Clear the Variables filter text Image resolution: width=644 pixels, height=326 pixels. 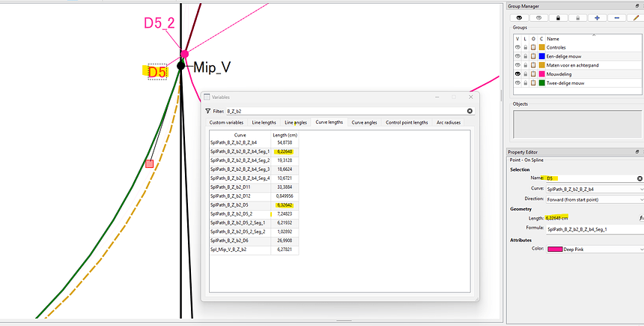click(470, 111)
